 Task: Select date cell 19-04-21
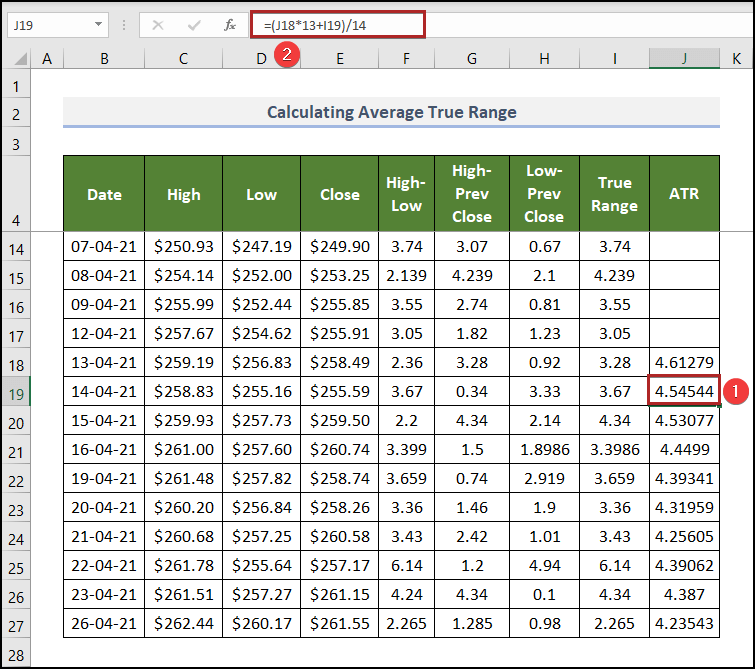coord(104,478)
